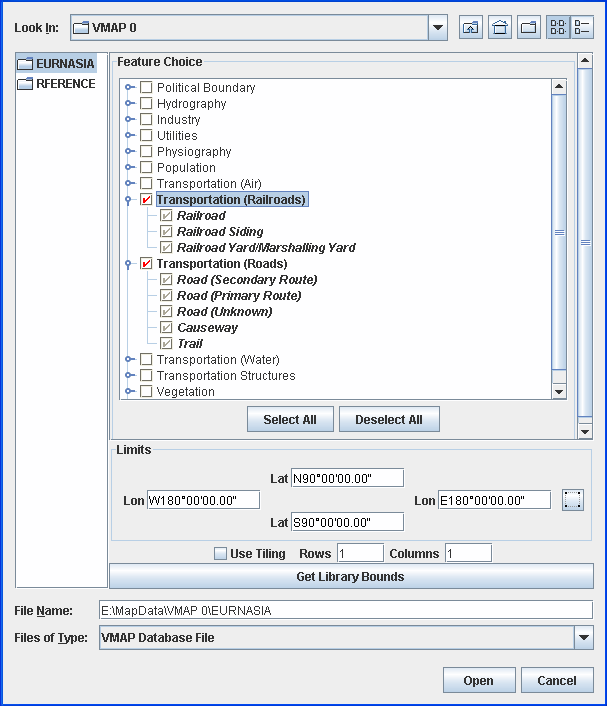
Task: Click the feature tree vertical scrollbar
Action: point(559,231)
